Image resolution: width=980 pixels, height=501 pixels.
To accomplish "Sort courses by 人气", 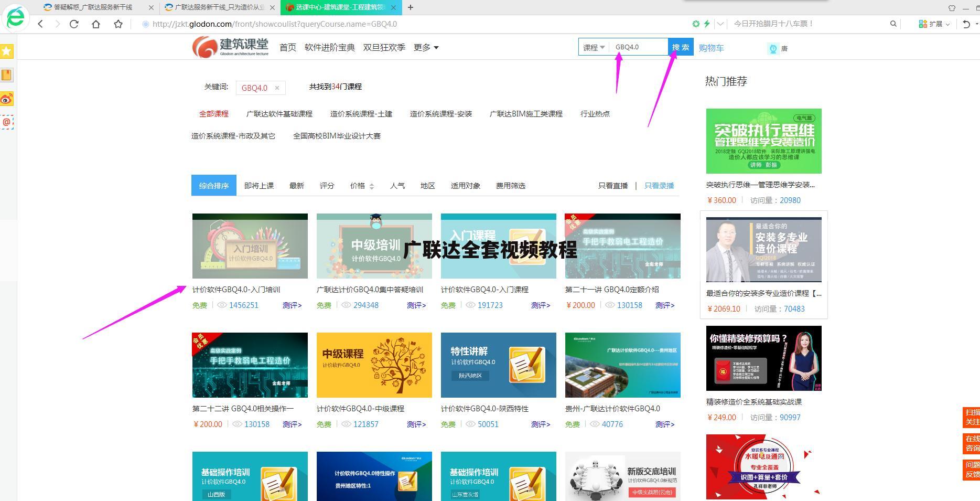I will coord(397,186).
